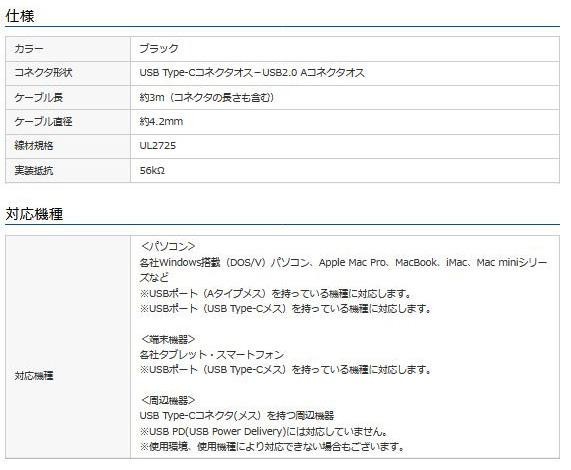Click the 56kΩ resistance value
This screenshot has height=470, width=571.
click(152, 170)
